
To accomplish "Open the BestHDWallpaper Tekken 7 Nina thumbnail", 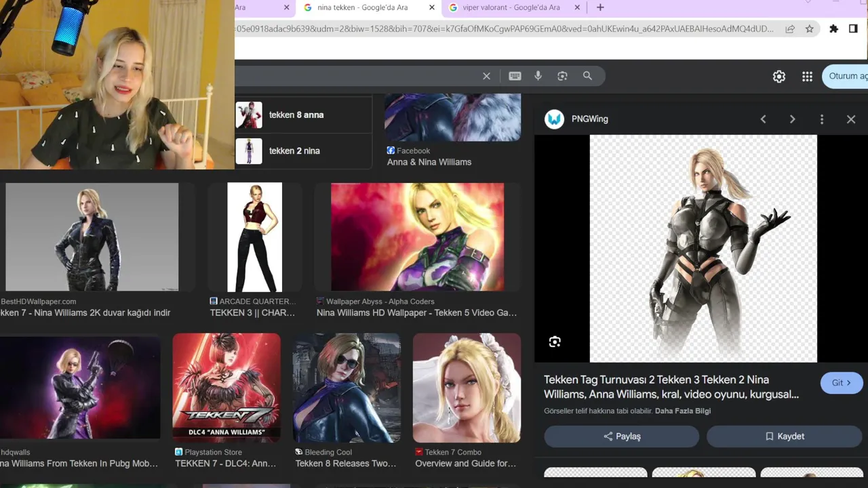I will 92,237.
